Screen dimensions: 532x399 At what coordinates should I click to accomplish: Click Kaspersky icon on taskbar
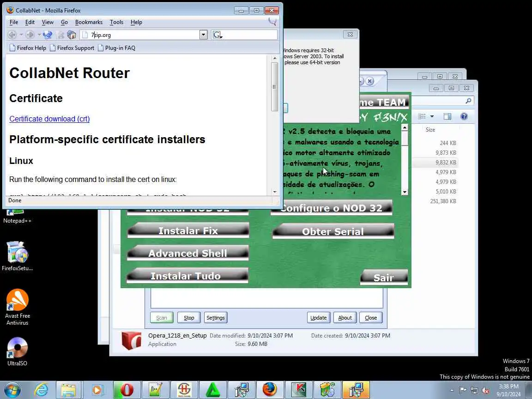[x=299, y=390]
